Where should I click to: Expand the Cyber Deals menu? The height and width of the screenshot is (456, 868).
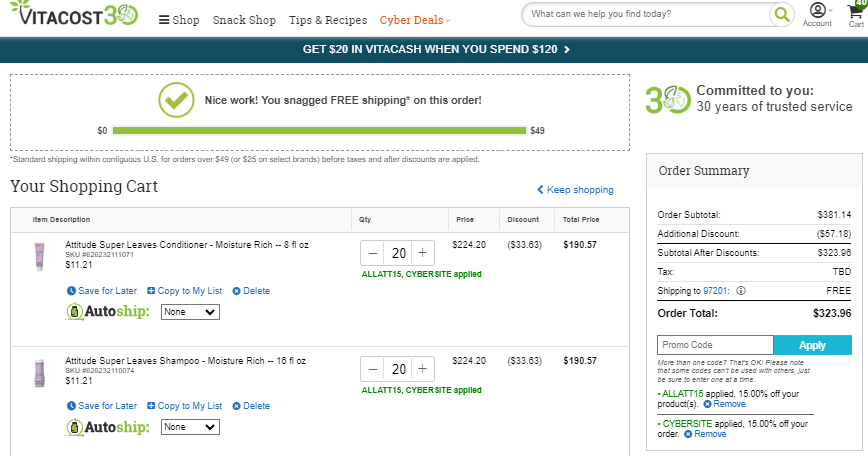415,20
